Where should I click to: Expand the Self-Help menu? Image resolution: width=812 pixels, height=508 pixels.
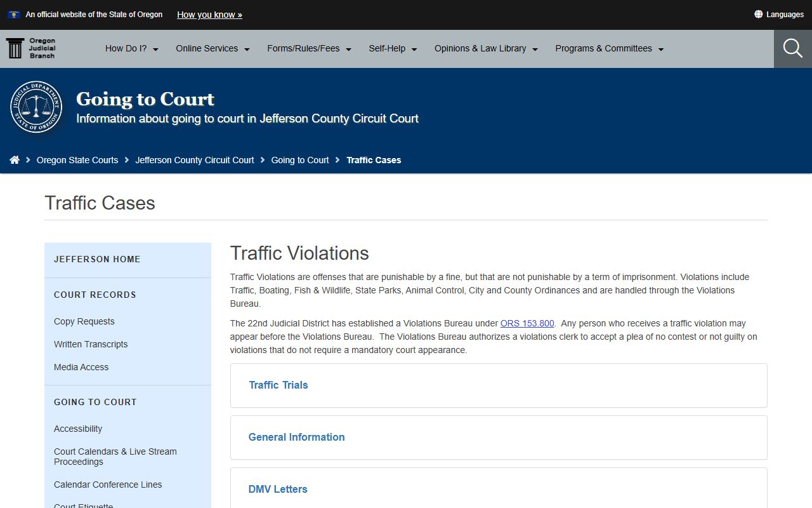[x=393, y=48]
